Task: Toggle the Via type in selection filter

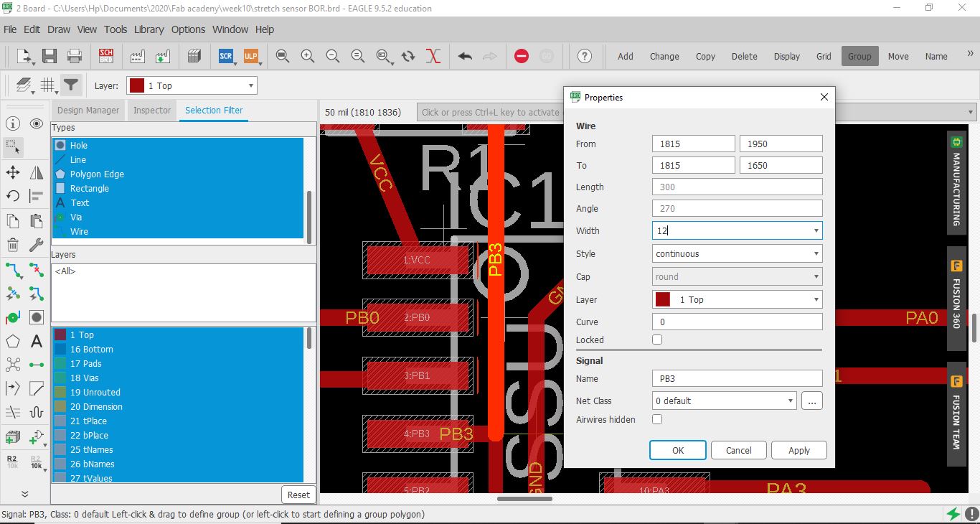Action: (x=178, y=217)
